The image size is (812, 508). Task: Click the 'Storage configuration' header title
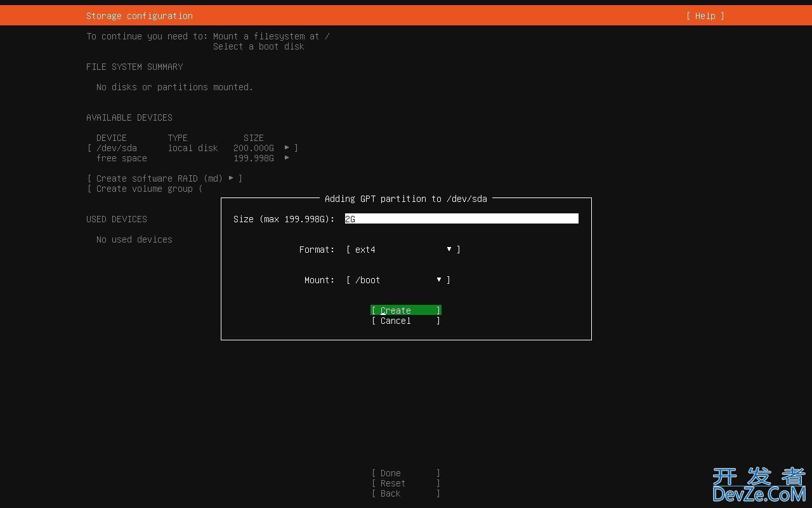(140, 16)
